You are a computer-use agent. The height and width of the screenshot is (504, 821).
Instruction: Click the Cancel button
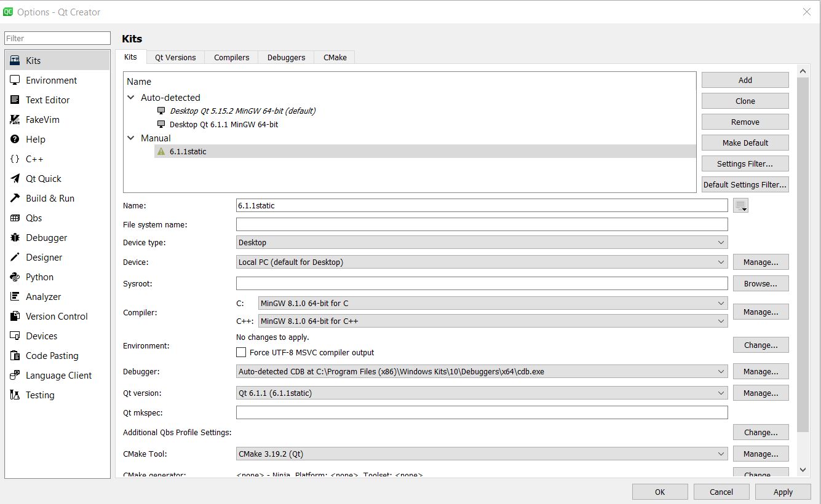721,492
